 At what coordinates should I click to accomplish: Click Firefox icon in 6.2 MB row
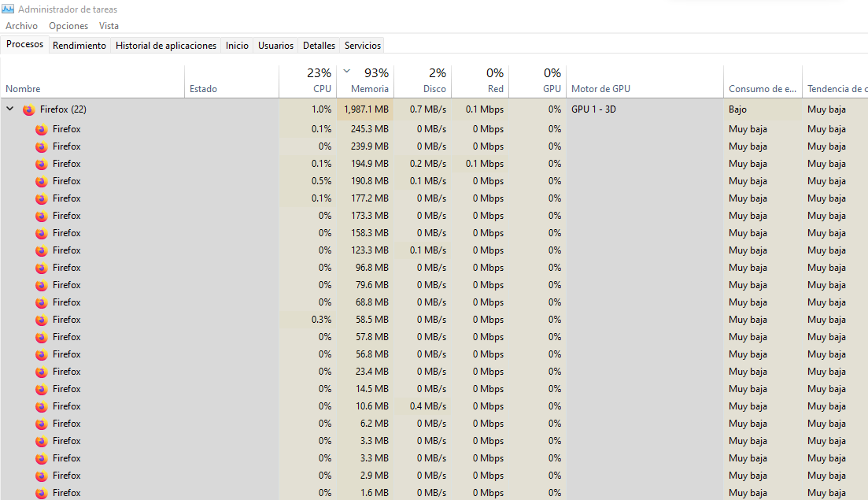[41, 424]
